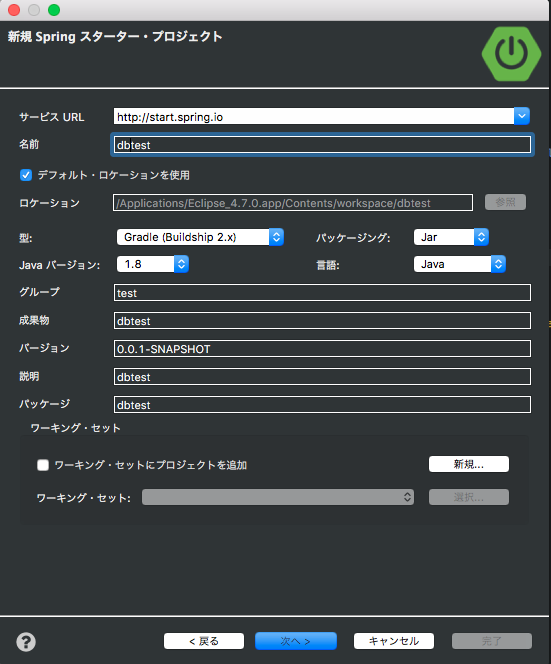Open the サービス URL dropdown arrow
Screen dimensions: 551x664
coord(522,116)
